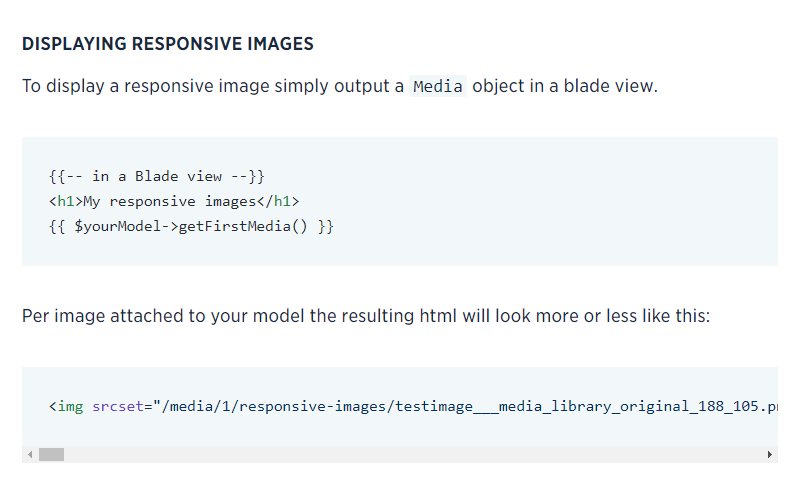This screenshot has width=793, height=494.
Task: Click the Blade view comment line
Action: (x=157, y=176)
